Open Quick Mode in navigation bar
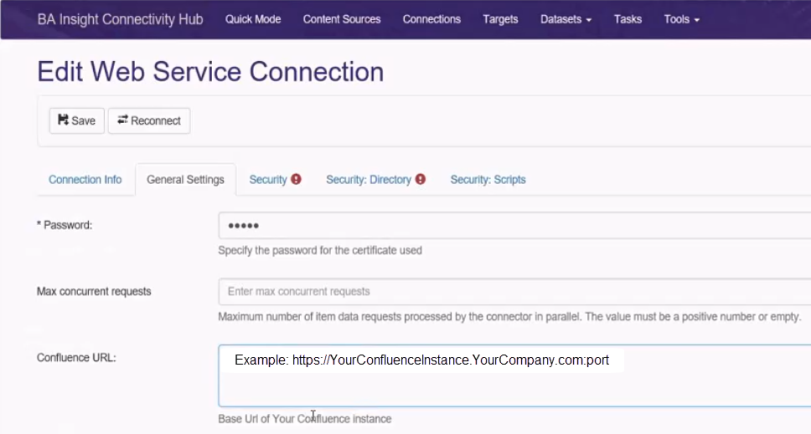811x434 pixels. pyautogui.click(x=253, y=19)
